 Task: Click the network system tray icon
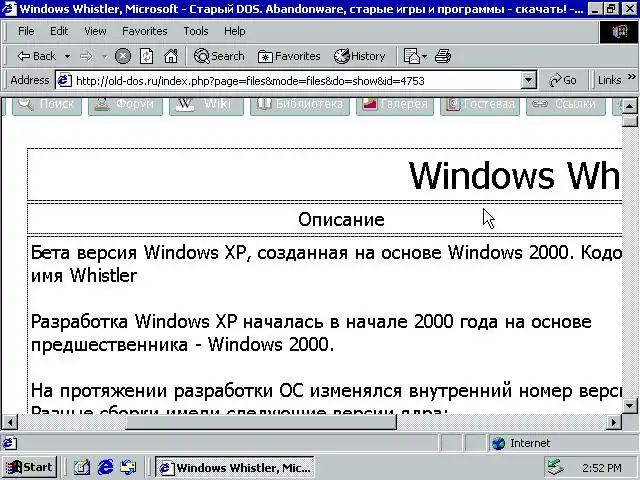[555, 468]
